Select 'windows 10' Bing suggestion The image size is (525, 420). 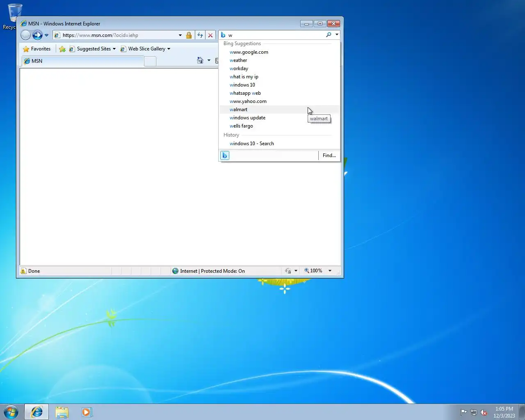click(x=279, y=85)
